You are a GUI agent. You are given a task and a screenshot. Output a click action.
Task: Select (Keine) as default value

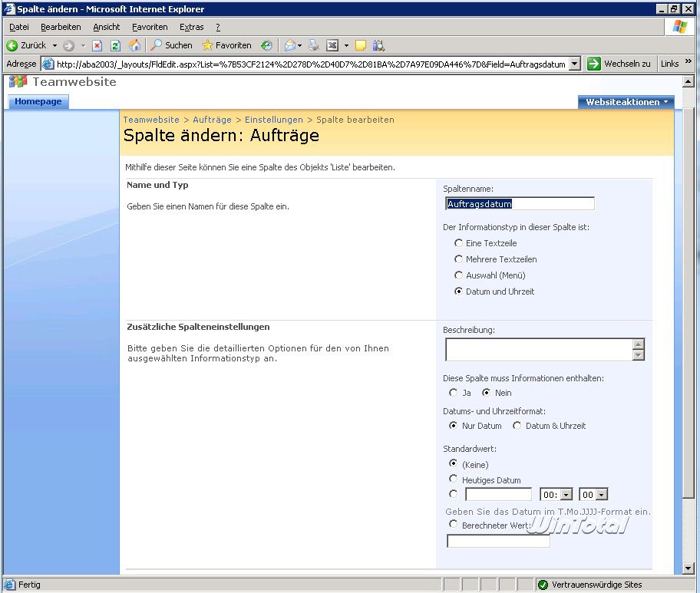(x=453, y=463)
